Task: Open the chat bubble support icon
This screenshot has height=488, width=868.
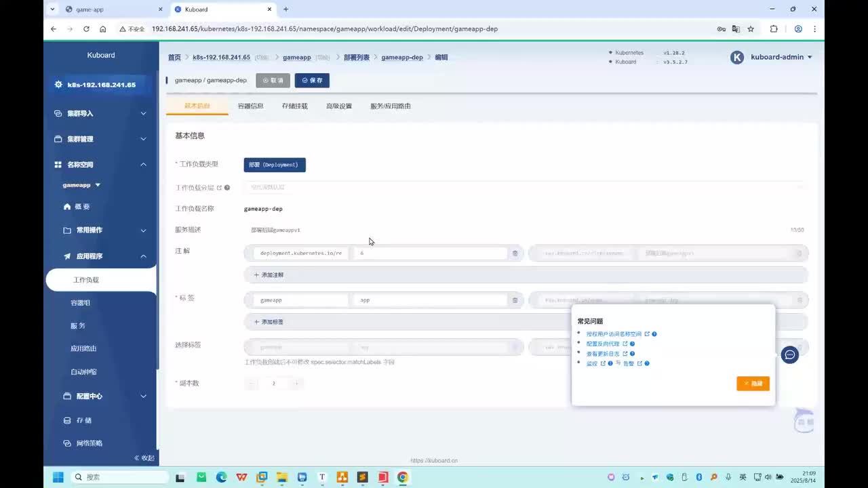Action: (x=789, y=354)
